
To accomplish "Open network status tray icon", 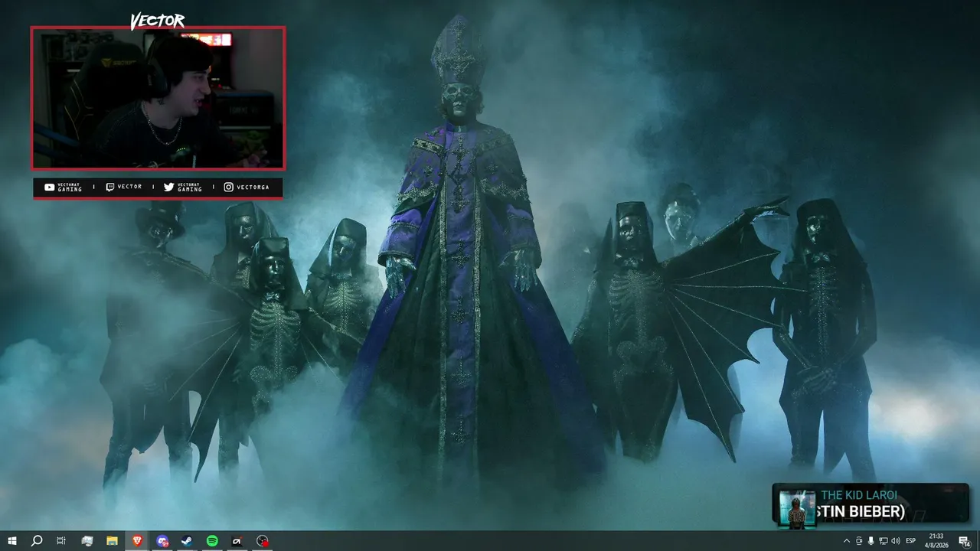I will [883, 541].
